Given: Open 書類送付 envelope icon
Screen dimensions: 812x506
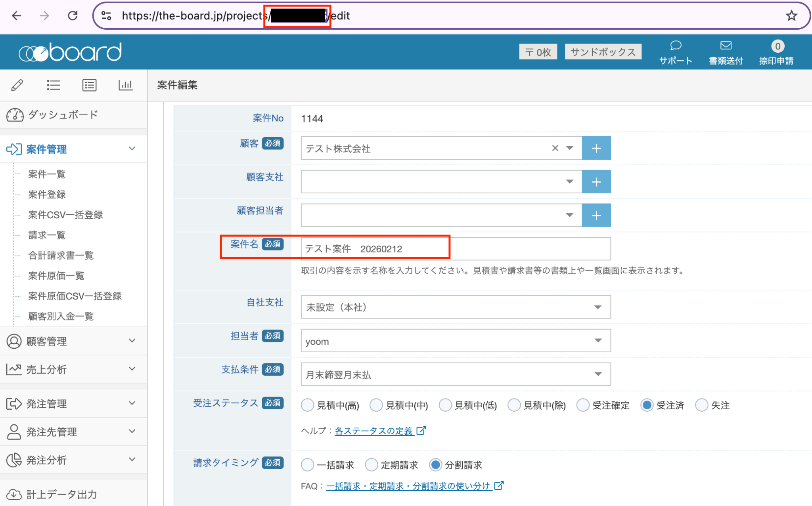Looking at the screenshot, I should click(726, 46).
